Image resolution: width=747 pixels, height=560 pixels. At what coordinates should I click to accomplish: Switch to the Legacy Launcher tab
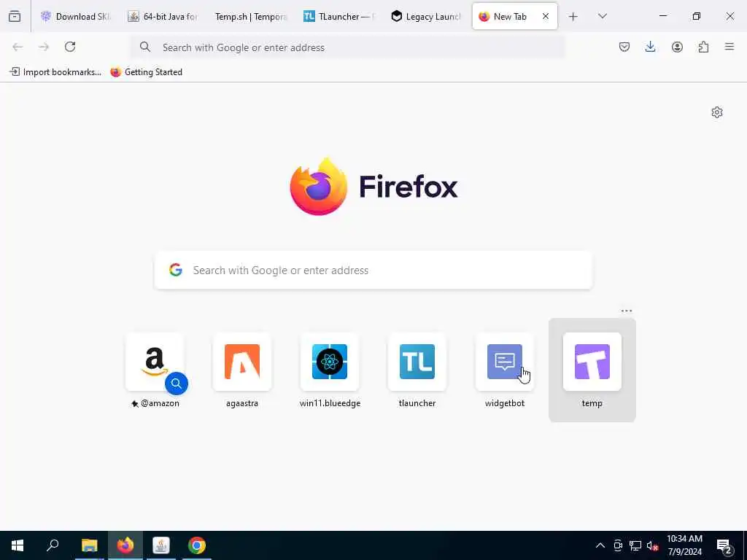point(426,17)
